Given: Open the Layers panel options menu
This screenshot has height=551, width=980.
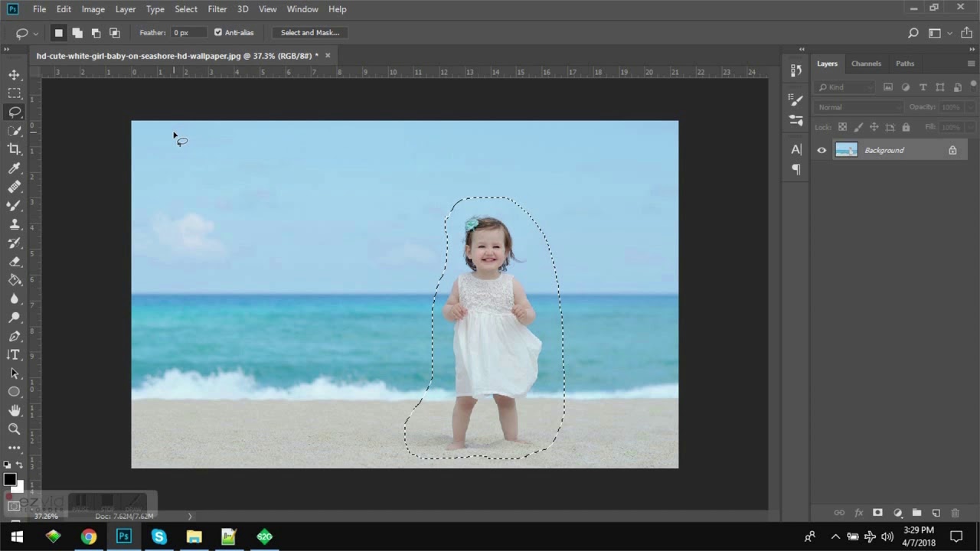Looking at the screenshot, I should 971,64.
